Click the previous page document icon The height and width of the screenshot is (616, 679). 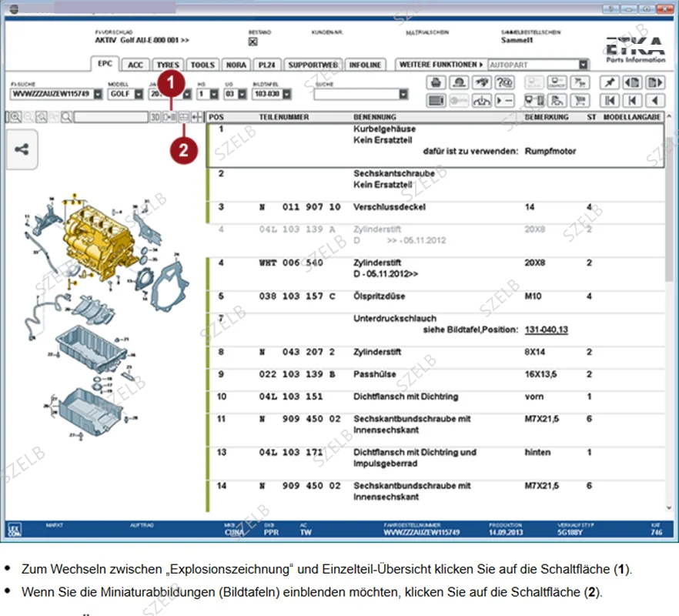coord(632,82)
